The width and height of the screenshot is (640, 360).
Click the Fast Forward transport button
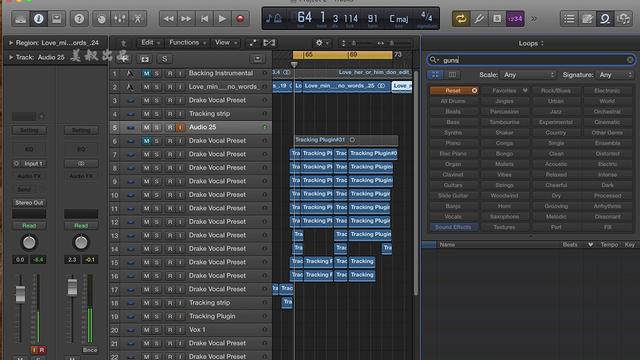pyautogui.click(x=186, y=19)
